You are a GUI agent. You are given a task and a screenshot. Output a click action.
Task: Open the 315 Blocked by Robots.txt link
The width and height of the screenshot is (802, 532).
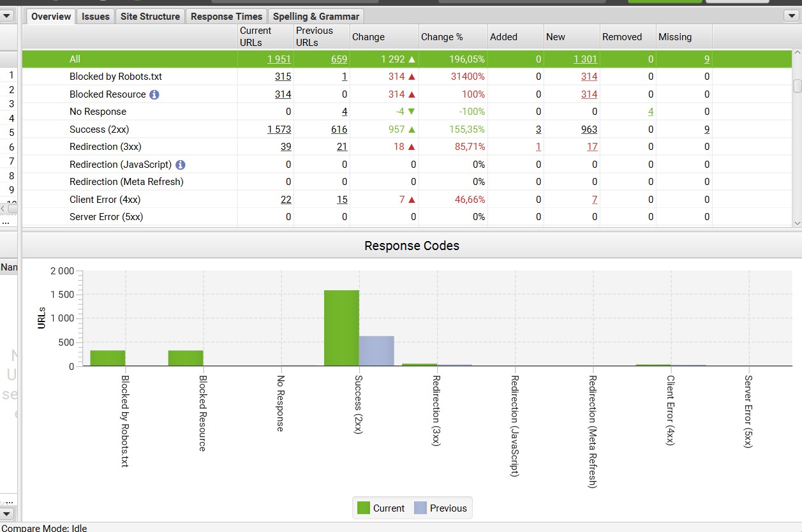(x=283, y=77)
